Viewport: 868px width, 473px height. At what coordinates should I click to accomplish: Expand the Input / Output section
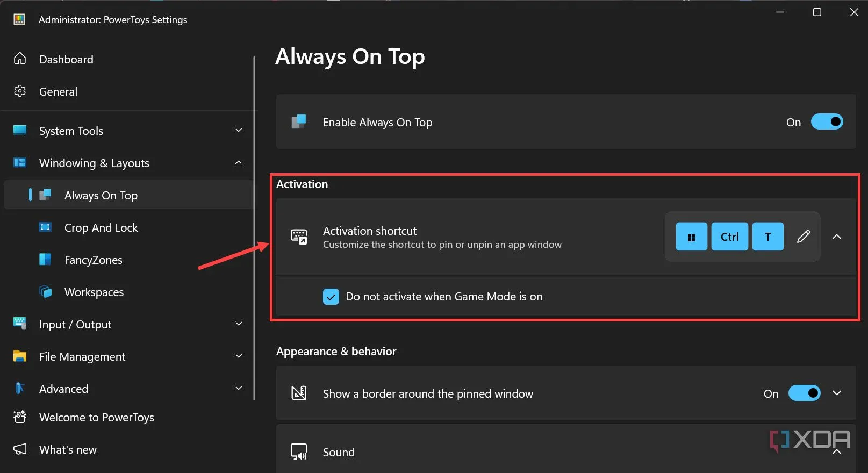pos(239,324)
